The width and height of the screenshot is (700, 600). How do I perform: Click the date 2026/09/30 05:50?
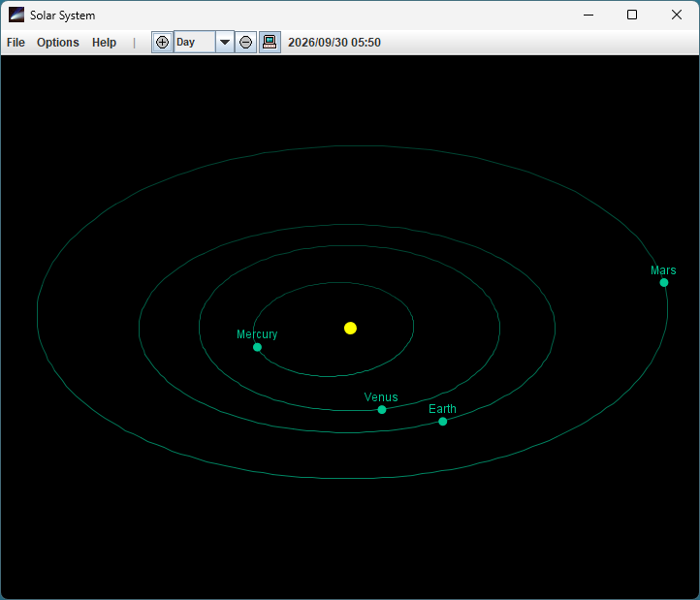pos(334,43)
